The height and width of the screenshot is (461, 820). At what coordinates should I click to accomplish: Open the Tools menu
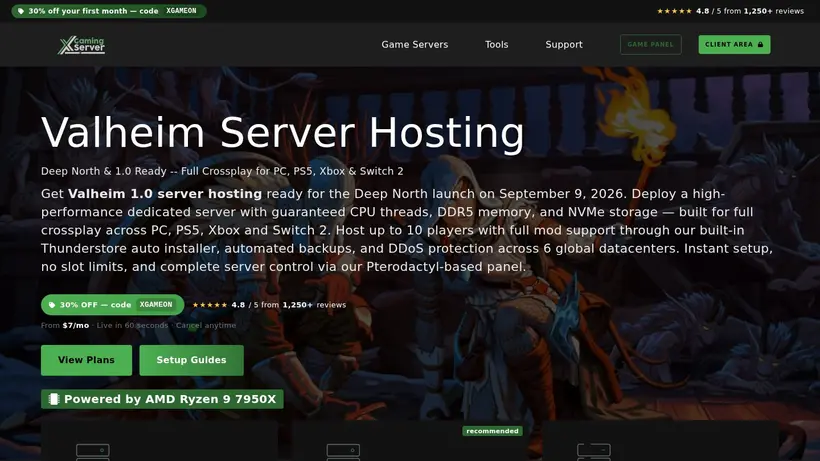[496, 45]
